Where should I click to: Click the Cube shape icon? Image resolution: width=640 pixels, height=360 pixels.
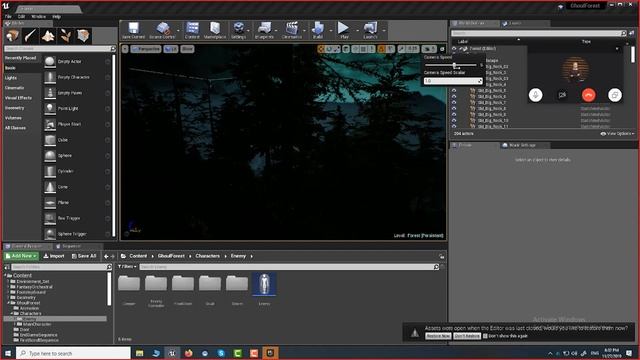tap(50, 140)
